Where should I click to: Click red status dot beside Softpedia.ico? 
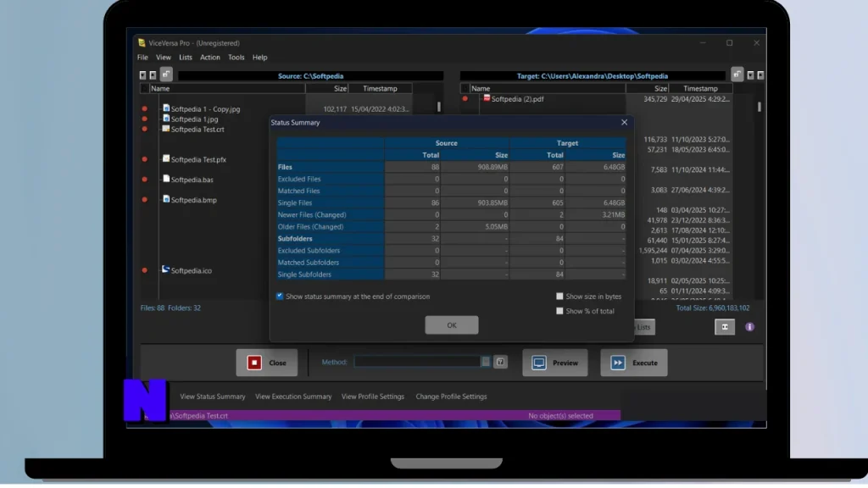144,270
